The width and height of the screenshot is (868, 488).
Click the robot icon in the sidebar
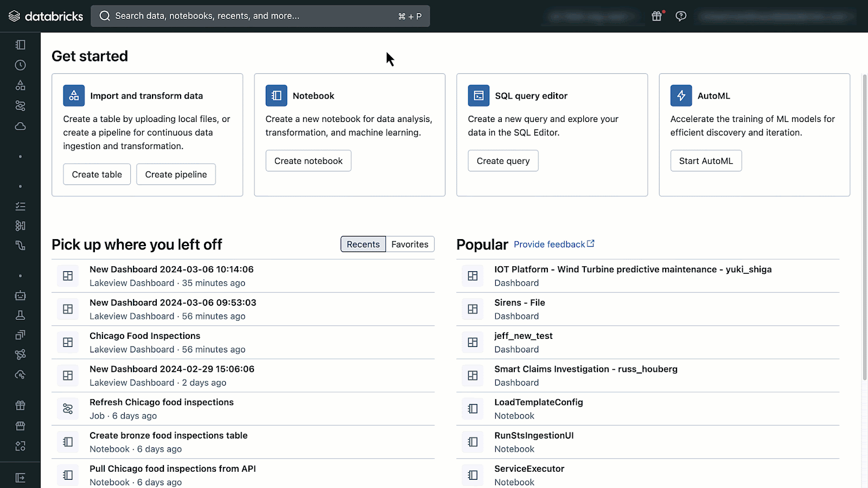[x=20, y=296]
